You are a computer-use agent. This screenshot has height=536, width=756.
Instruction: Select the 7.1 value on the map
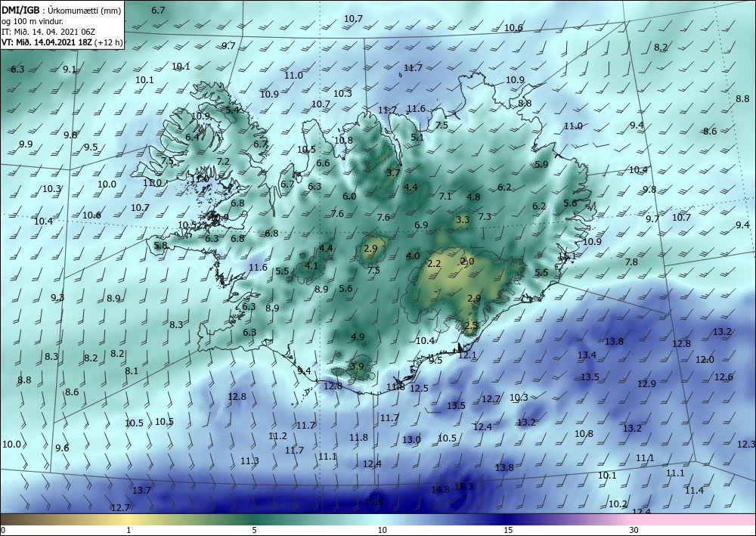point(445,196)
